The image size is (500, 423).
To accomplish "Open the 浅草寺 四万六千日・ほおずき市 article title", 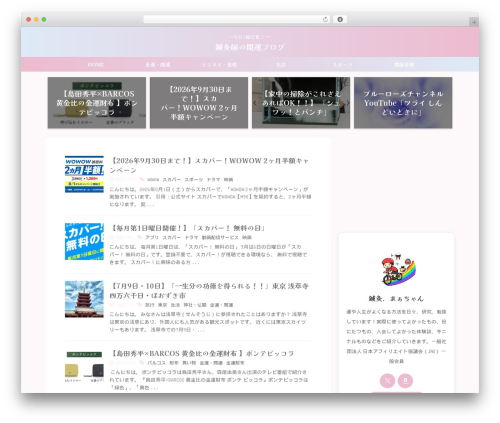I will [x=209, y=291].
